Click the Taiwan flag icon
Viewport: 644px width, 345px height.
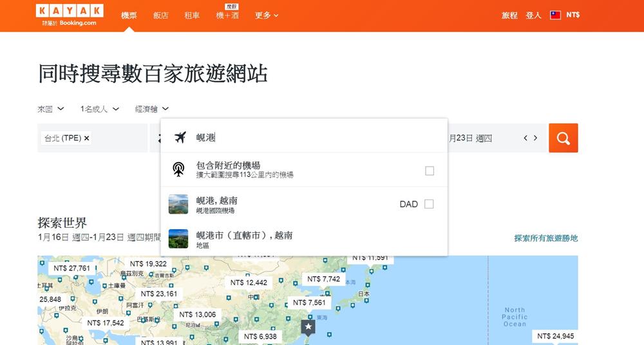click(x=555, y=15)
